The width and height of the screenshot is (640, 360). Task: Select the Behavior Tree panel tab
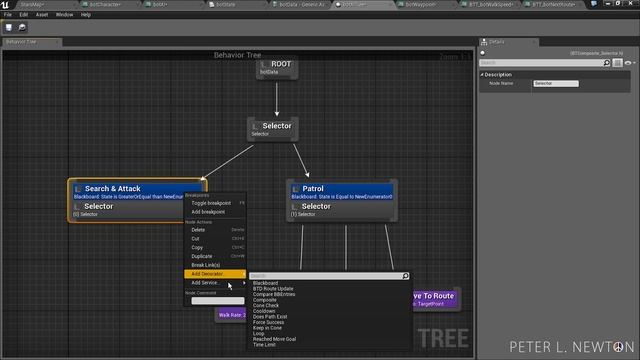(32, 42)
